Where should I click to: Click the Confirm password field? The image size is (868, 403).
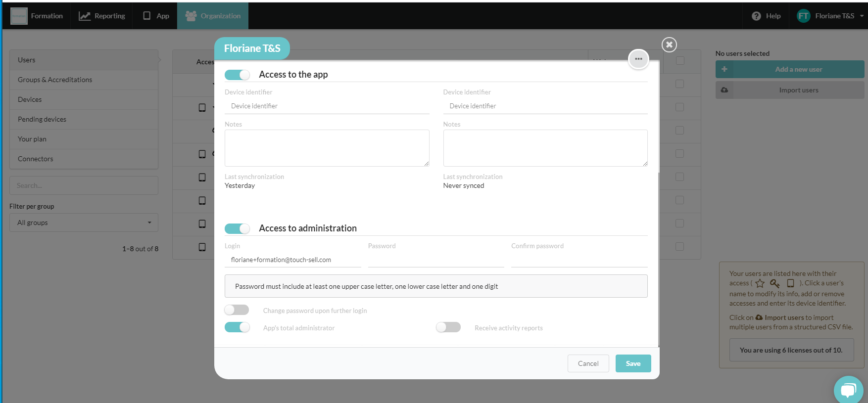(x=579, y=260)
